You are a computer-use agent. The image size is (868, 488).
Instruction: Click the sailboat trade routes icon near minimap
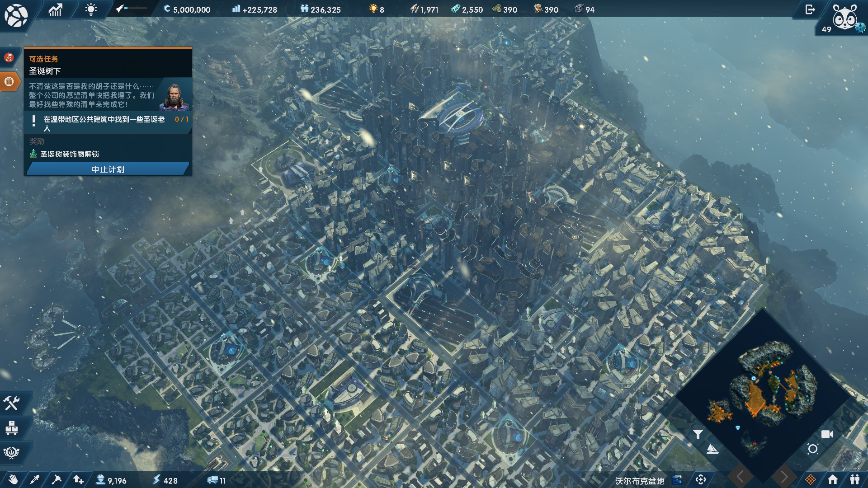pyautogui.click(x=712, y=449)
